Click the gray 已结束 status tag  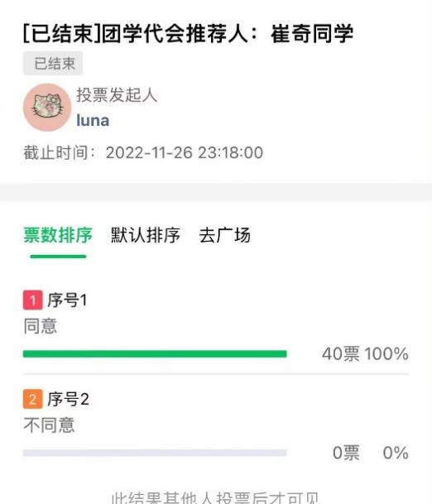tap(53, 64)
